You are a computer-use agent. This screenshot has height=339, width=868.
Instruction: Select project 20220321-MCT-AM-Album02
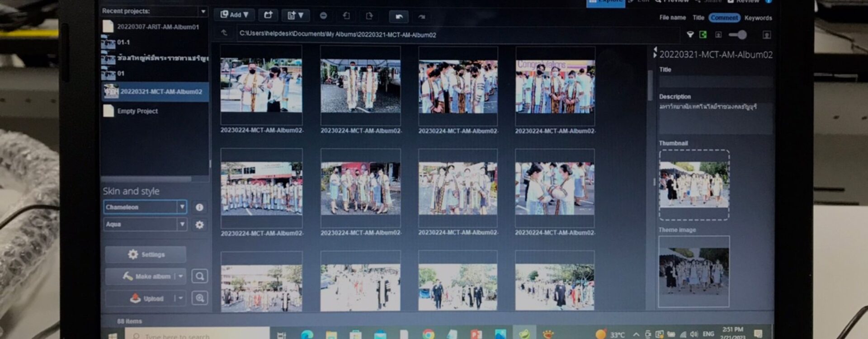point(155,92)
